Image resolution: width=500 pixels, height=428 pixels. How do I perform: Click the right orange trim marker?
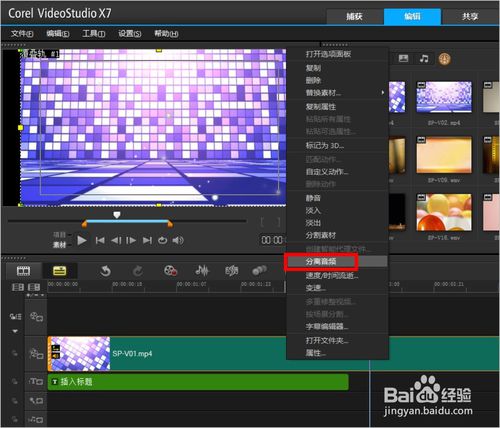tap(170, 224)
